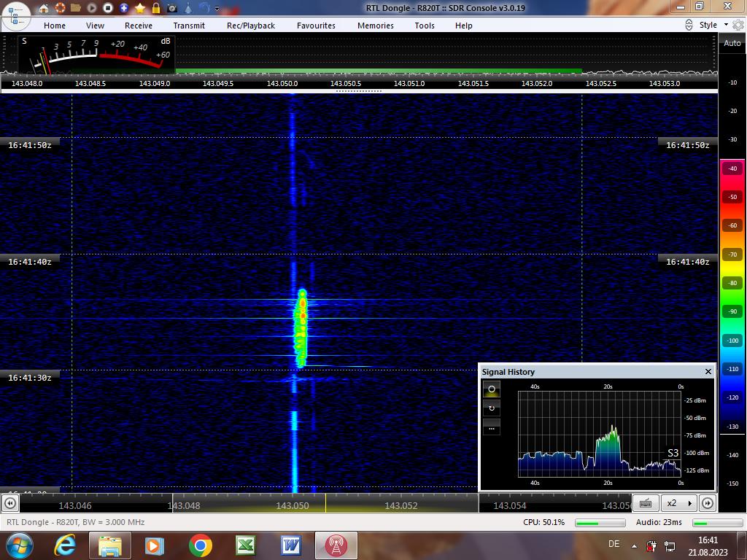Toggle the circle button in Signal History
Image resolution: width=747 pixels, height=560 pixels.
492,389
